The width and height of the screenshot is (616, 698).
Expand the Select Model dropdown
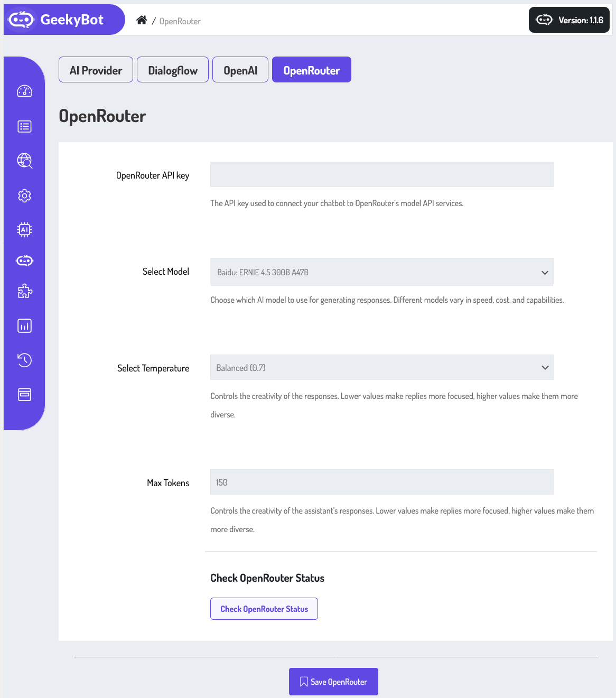click(x=382, y=272)
